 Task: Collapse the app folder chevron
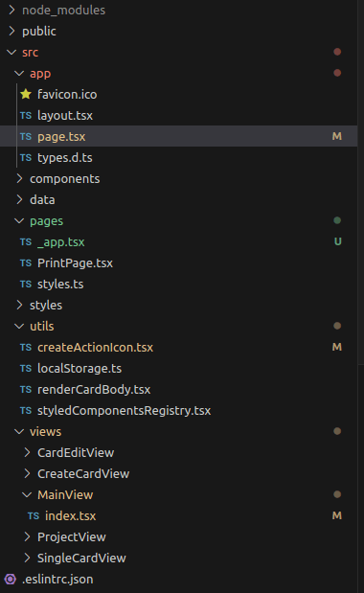click(19, 74)
